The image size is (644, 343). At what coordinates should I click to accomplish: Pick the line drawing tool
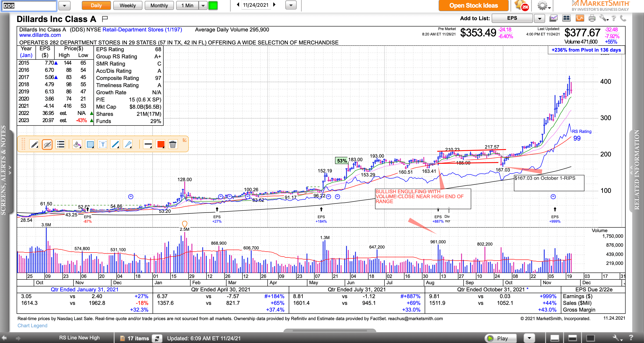(115, 144)
